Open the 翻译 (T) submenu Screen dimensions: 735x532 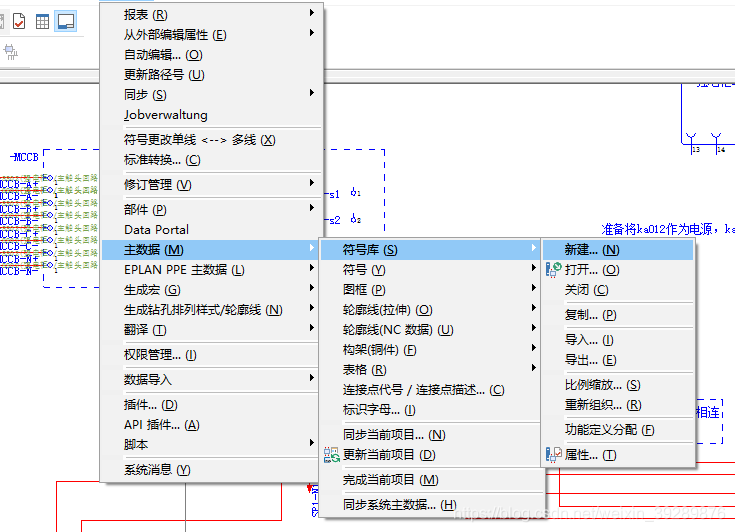click(211, 330)
